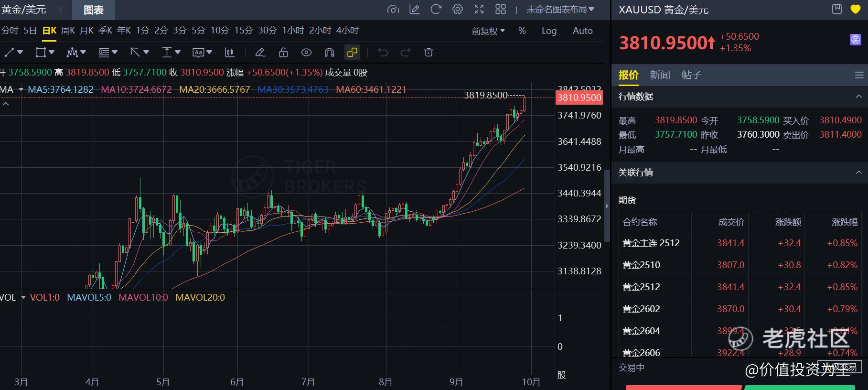Click the chart refresh icon
The height and width of the screenshot is (390, 868).
pos(436,9)
